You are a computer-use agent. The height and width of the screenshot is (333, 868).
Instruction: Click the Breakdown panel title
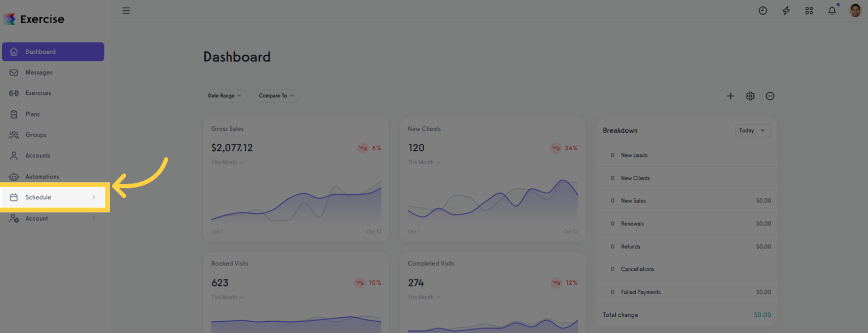[x=620, y=131]
